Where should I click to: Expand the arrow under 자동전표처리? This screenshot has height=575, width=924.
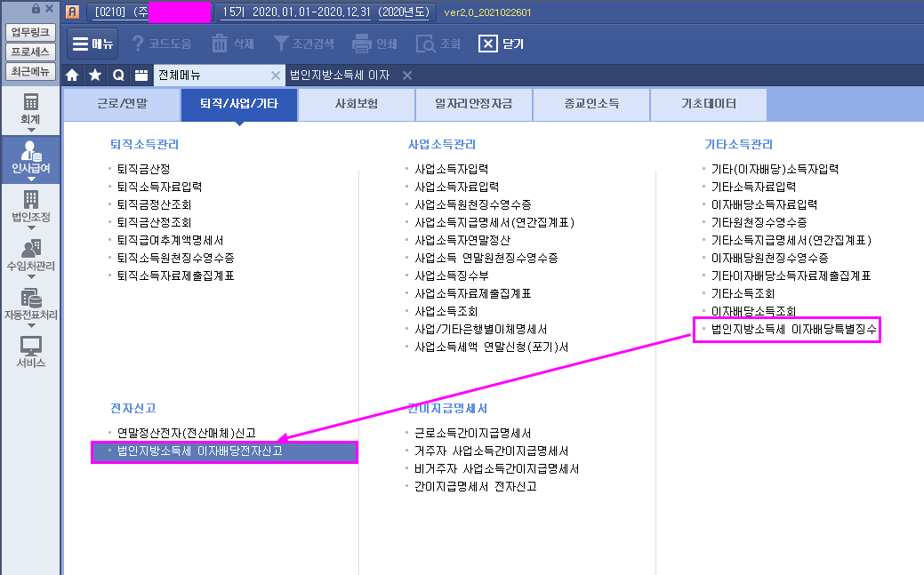pos(31,326)
